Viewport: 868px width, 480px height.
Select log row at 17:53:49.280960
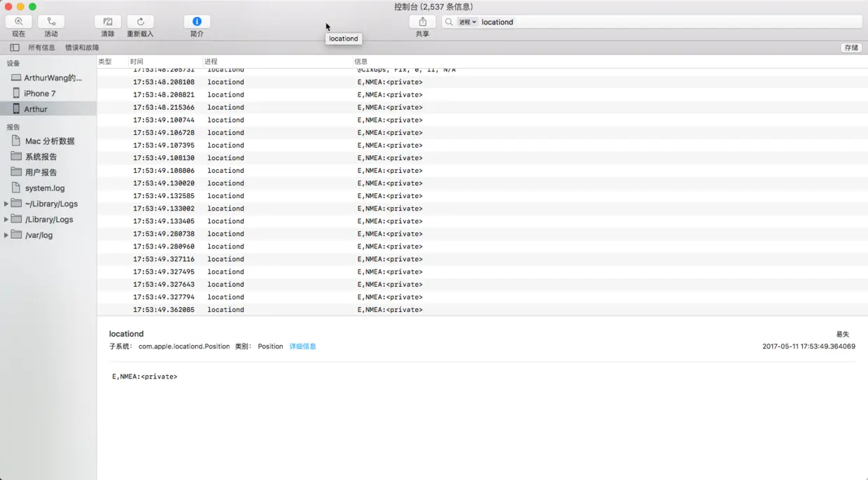click(482, 246)
